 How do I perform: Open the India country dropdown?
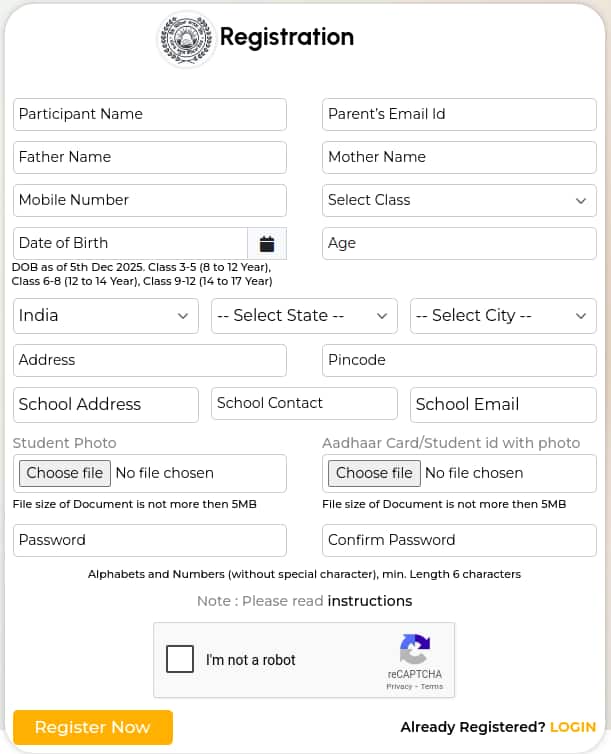pos(106,316)
